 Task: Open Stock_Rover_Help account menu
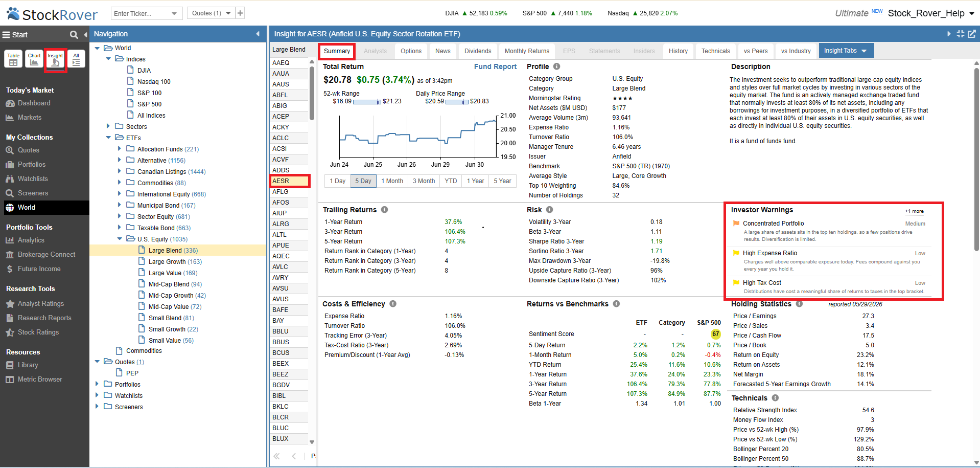pyautogui.click(x=930, y=13)
